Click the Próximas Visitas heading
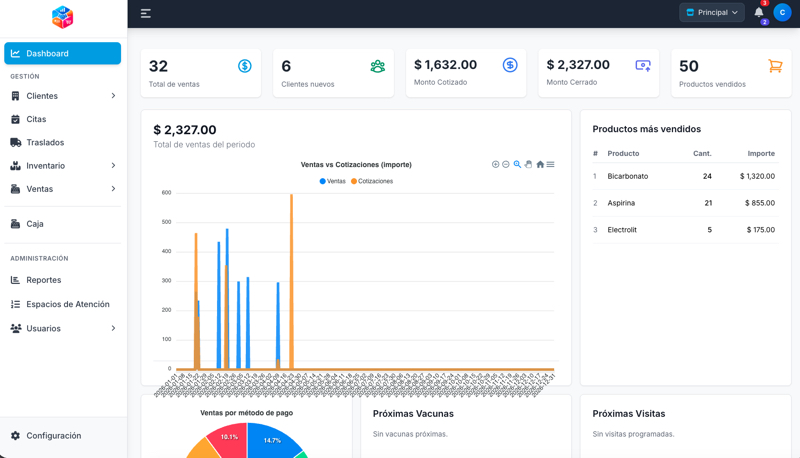The width and height of the screenshot is (800, 458). (x=629, y=414)
